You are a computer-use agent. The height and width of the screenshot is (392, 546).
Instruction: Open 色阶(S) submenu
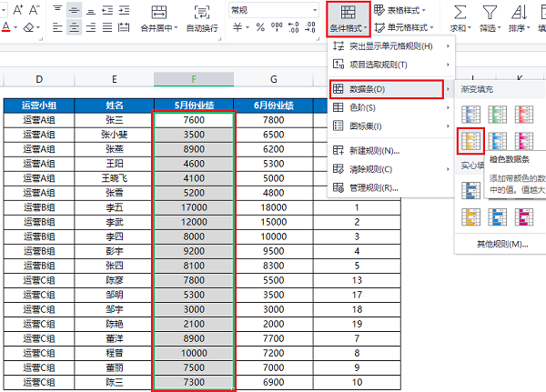391,107
